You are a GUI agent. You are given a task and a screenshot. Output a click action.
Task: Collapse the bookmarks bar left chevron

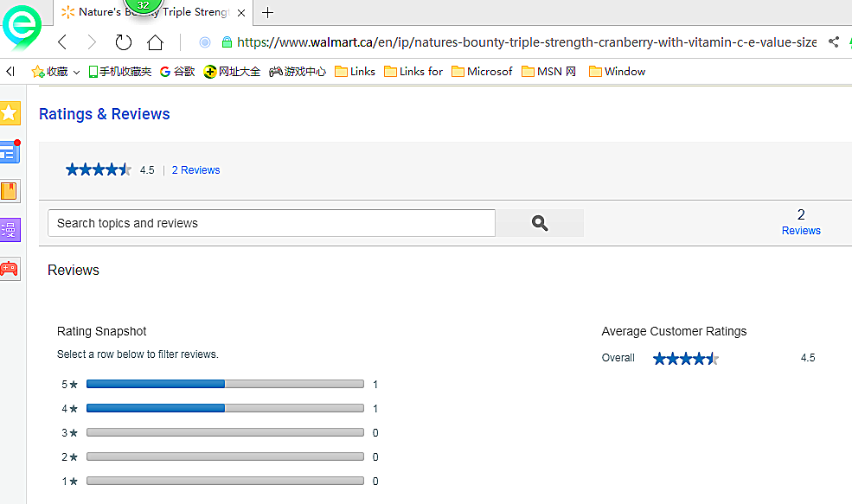point(10,72)
